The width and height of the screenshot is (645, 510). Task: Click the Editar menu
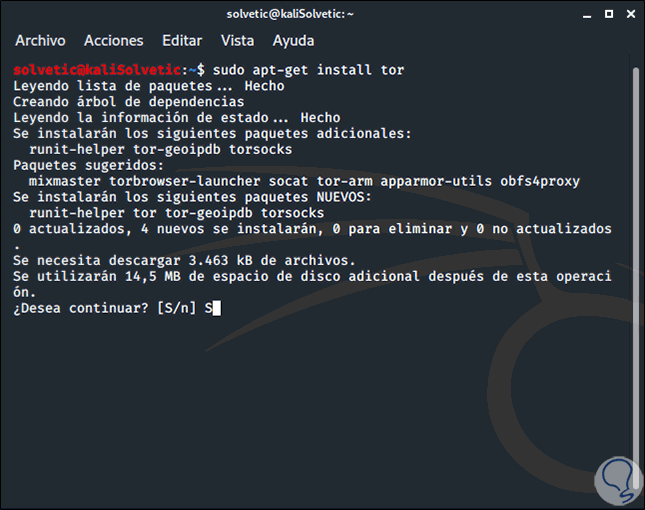(181, 41)
